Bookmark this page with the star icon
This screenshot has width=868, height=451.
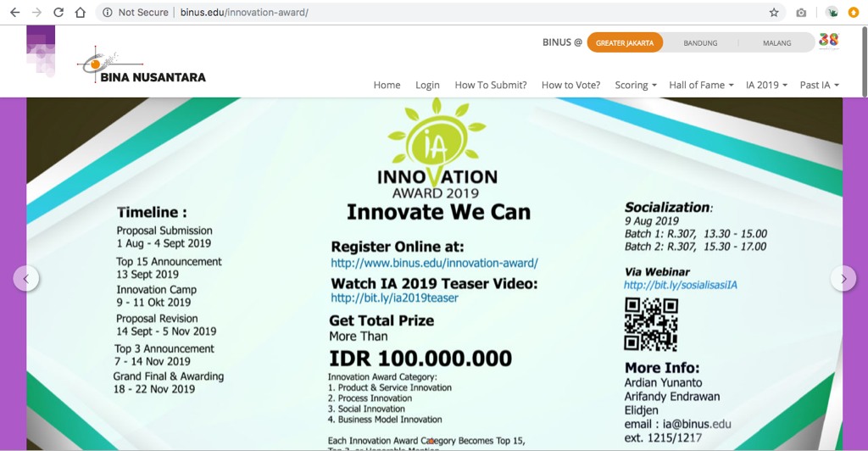click(x=774, y=12)
